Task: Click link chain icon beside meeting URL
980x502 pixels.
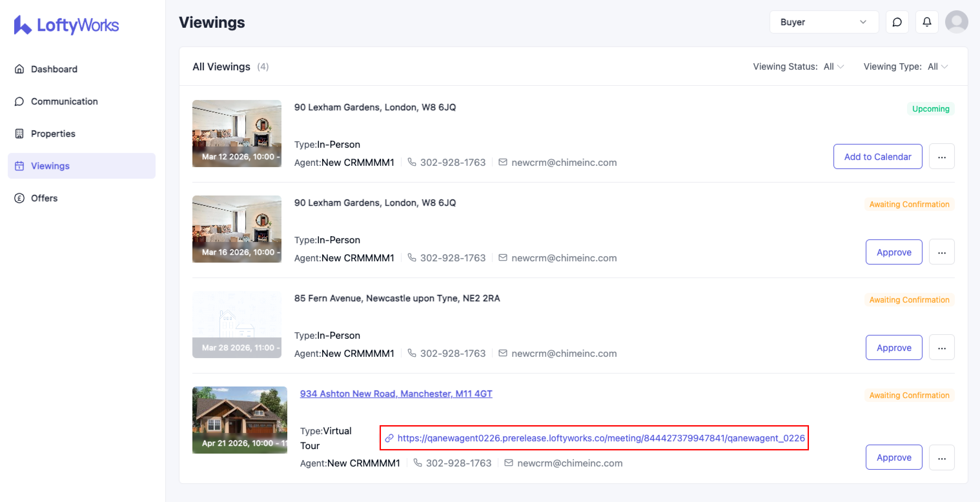Action: coord(389,438)
